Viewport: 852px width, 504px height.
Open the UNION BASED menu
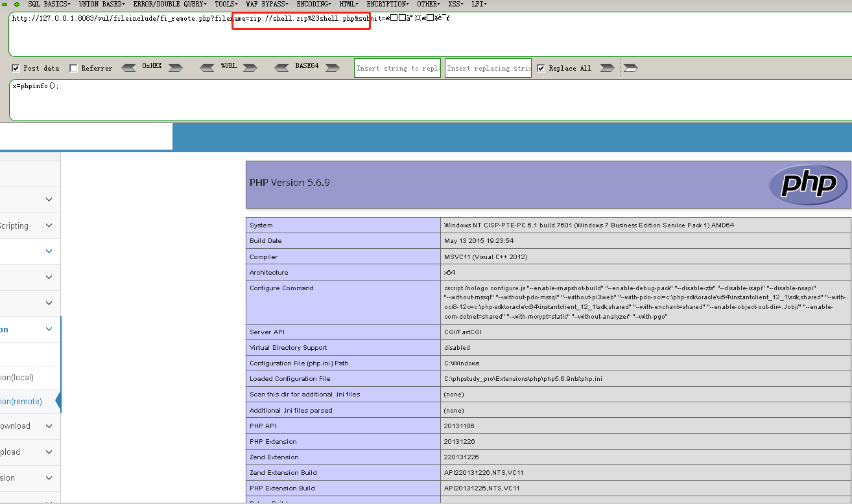[102, 4]
